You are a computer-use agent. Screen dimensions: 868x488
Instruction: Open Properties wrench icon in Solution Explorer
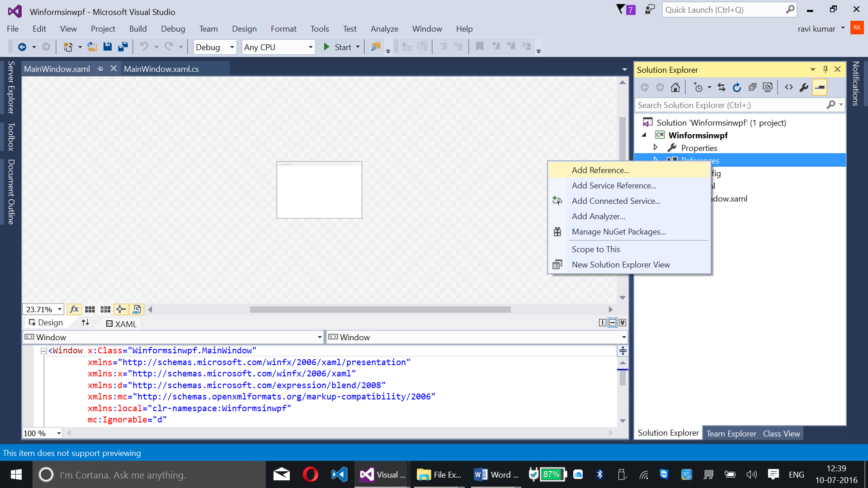coord(804,87)
